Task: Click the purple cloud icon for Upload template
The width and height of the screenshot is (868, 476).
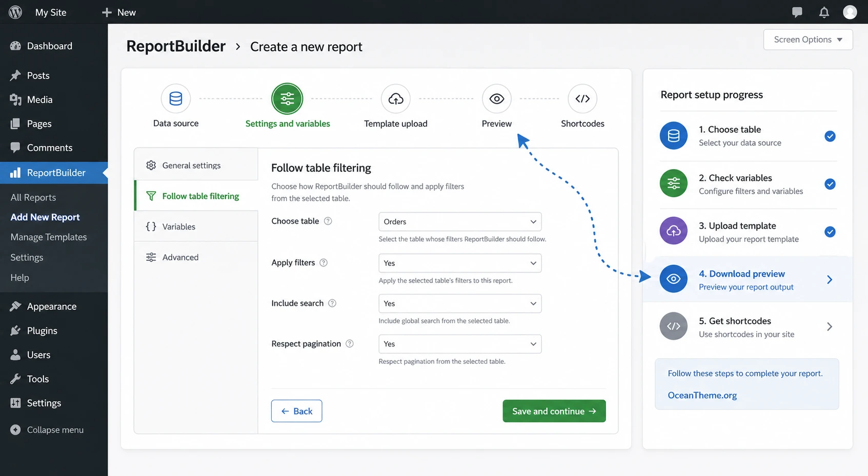Action: (x=674, y=231)
